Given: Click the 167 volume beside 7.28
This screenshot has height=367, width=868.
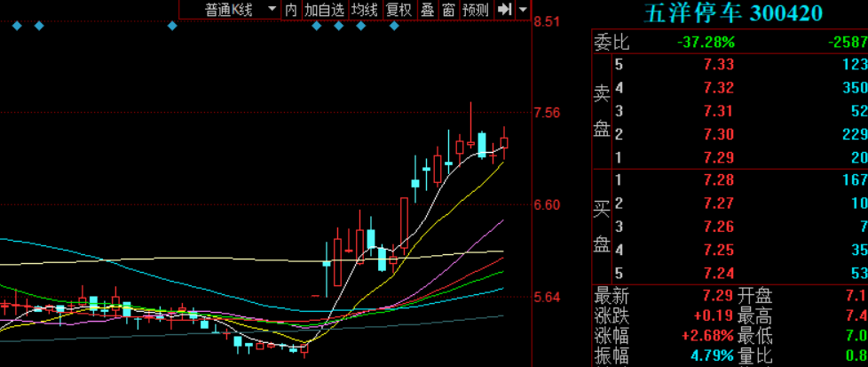Looking at the screenshot, I should [856, 180].
